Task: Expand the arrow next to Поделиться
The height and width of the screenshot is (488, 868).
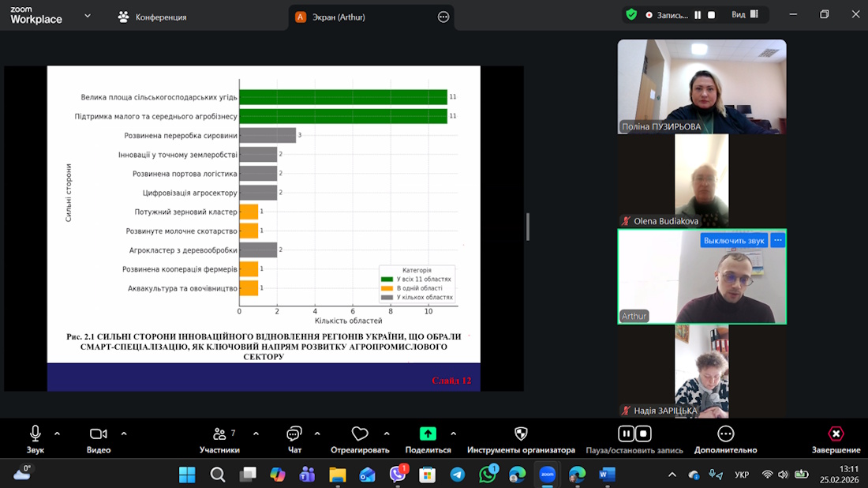Action: (453, 434)
